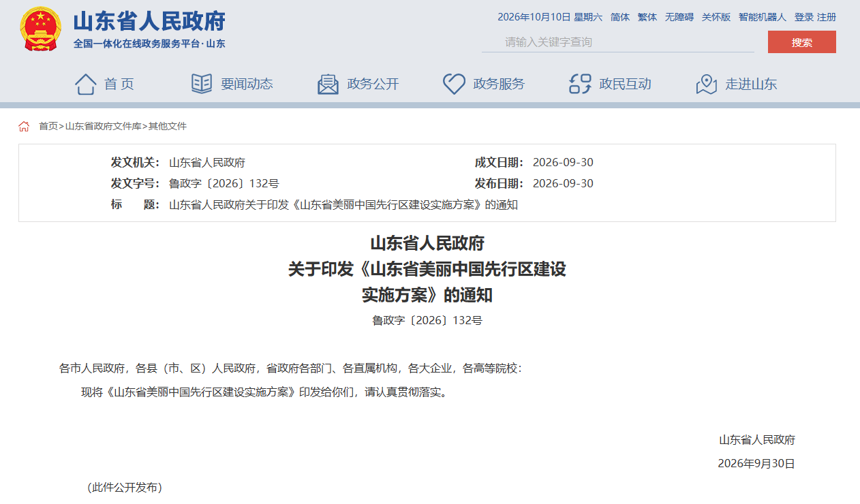The image size is (860, 504).
Task: Go to 山东省政府文件库 breadcrumb
Action: (103, 126)
